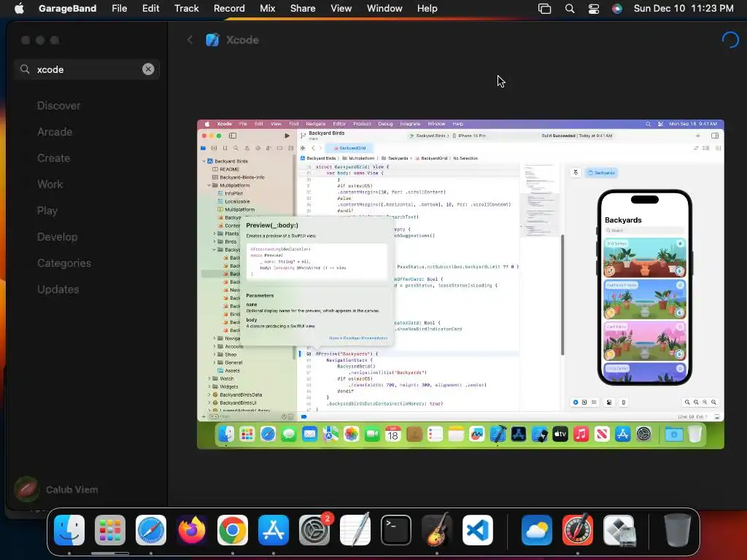Viewport: 747px width, 560px height.
Task: Open the Share menu
Action: 303,9
